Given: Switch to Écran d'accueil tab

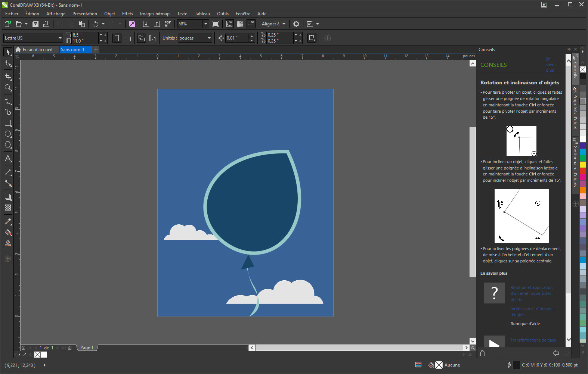Looking at the screenshot, I should (x=37, y=50).
